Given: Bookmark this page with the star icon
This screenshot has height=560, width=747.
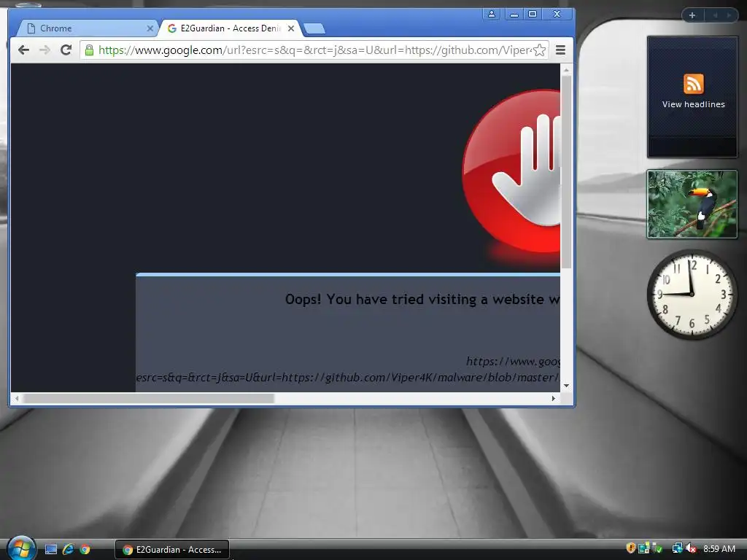Looking at the screenshot, I should [x=539, y=50].
